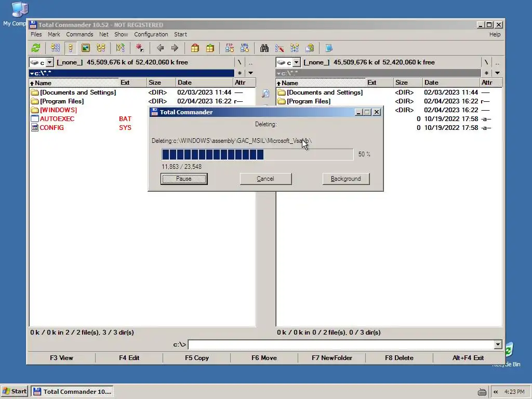This screenshot has height=399, width=532.
Task: Select the full details view icon
Action: (x=71, y=48)
